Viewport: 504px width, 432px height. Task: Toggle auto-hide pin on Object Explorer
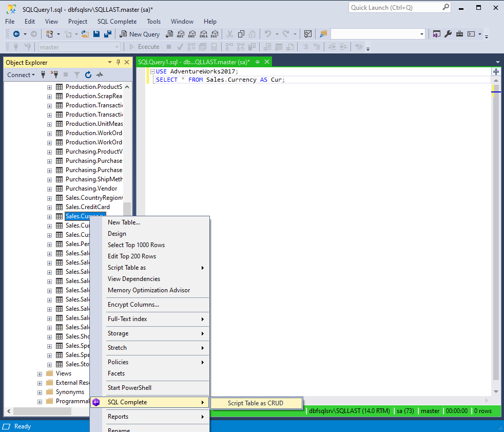pos(118,62)
